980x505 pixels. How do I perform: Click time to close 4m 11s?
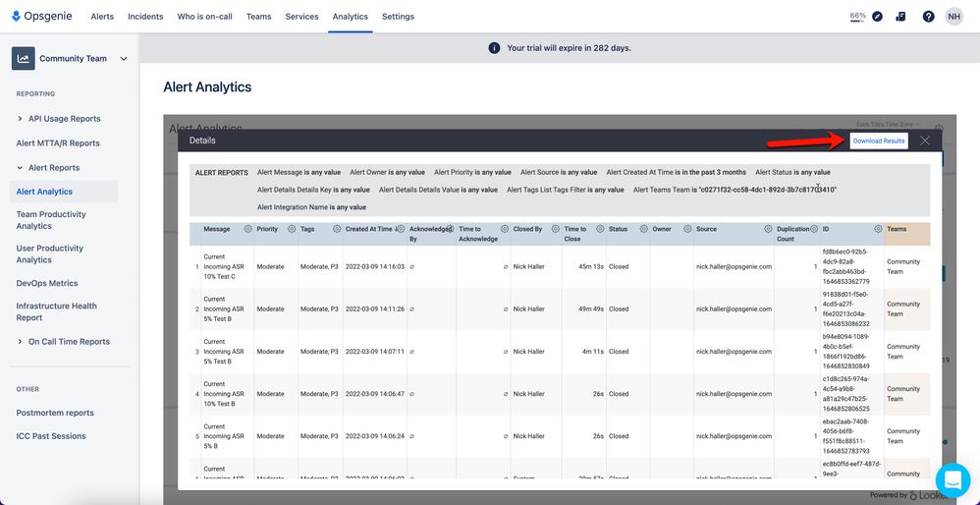tap(593, 352)
